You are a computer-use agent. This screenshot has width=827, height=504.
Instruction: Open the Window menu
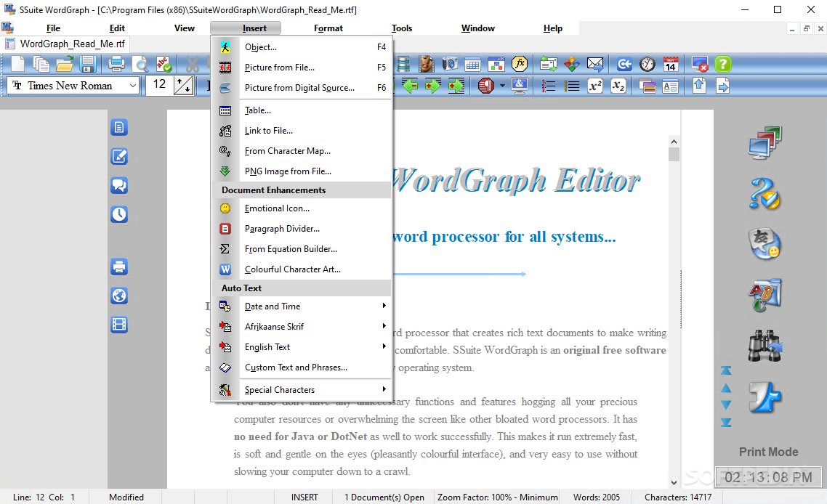click(x=478, y=28)
